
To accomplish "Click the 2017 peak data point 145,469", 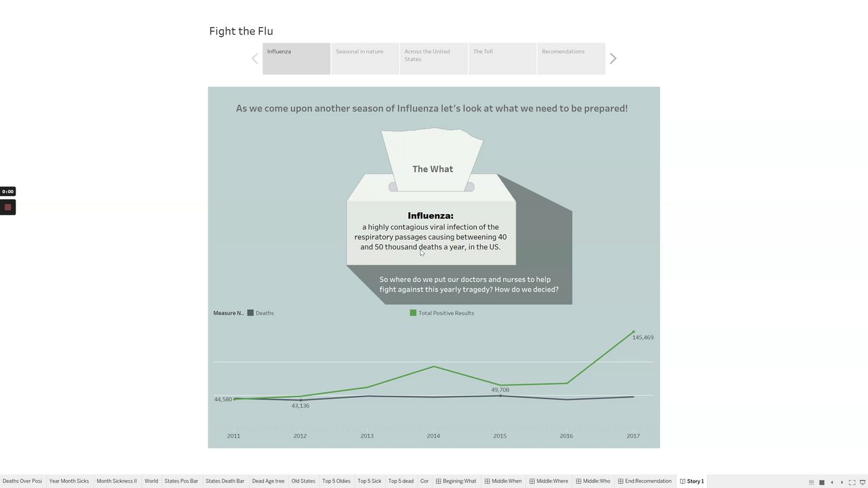I will pyautogui.click(x=633, y=332).
